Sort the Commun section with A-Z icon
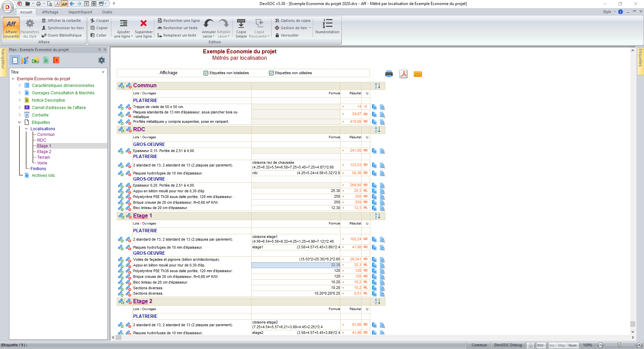The width and height of the screenshot is (644, 349). (x=377, y=86)
